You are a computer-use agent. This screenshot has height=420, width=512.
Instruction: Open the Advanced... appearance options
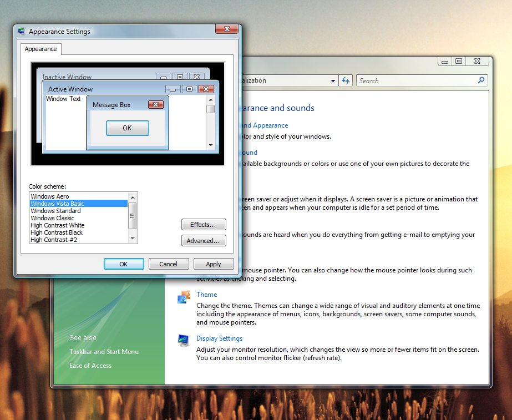[x=204, y=241]
